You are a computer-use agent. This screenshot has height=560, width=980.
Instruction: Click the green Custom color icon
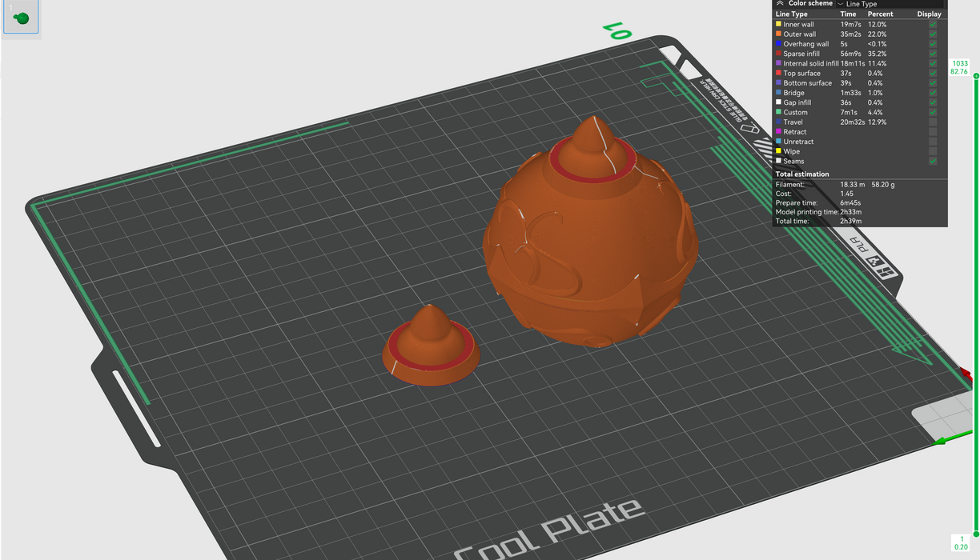coord(778,112)
